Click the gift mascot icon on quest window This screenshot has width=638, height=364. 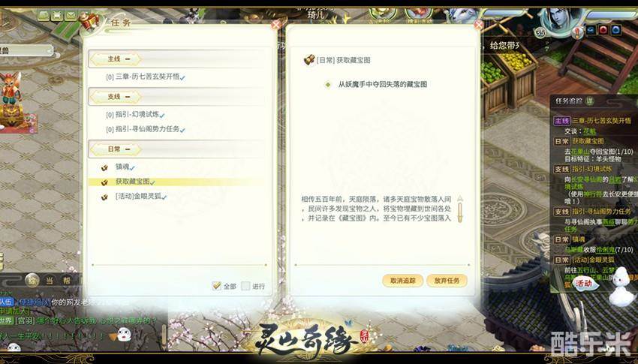pyautogui.click(x=90, y=20)
